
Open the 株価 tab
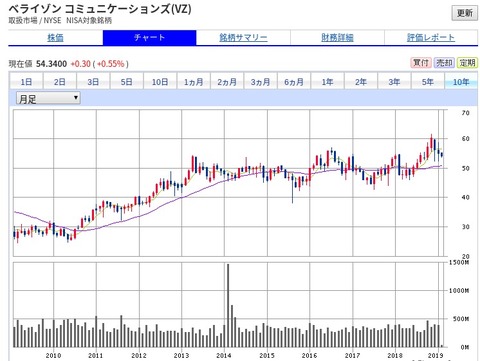point(55,37)
